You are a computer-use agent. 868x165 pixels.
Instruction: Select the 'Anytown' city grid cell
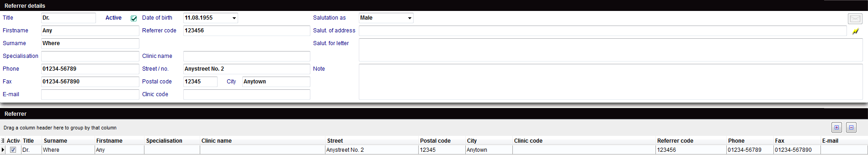(x=489, y=150)
